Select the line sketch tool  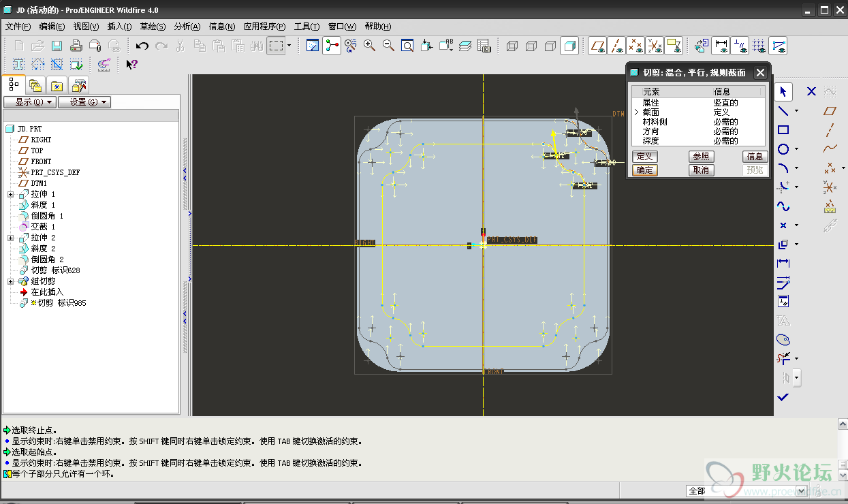point(783,110)
